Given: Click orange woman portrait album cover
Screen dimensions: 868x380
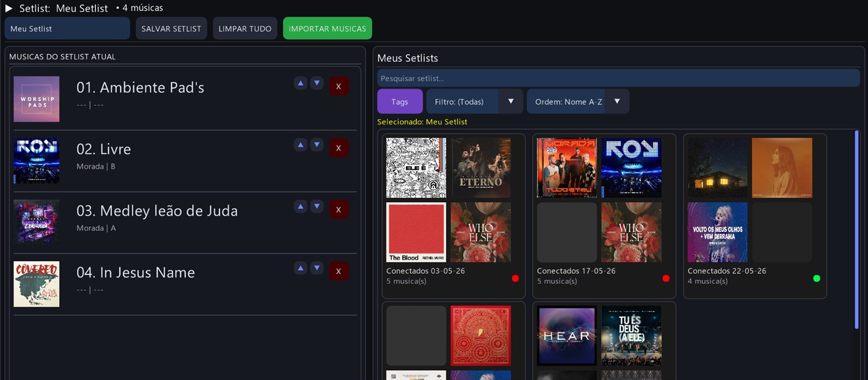Looking at the screenshot, I should (x=782, y=167).
